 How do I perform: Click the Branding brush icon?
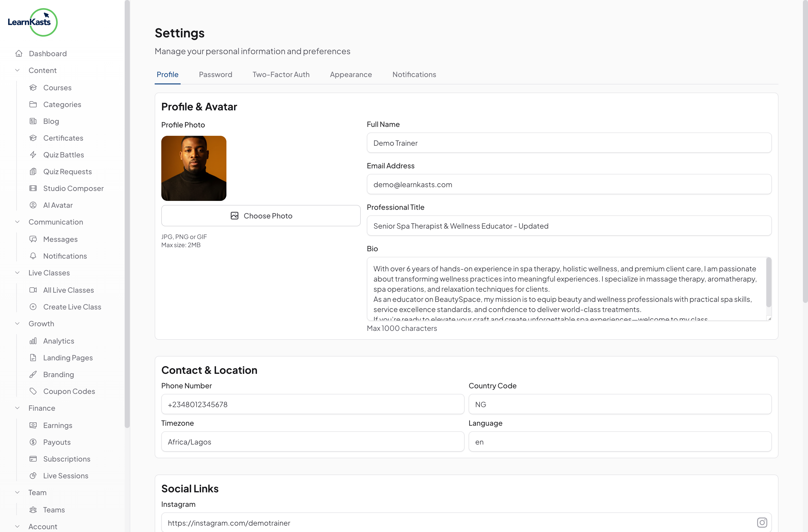[33, 374]
